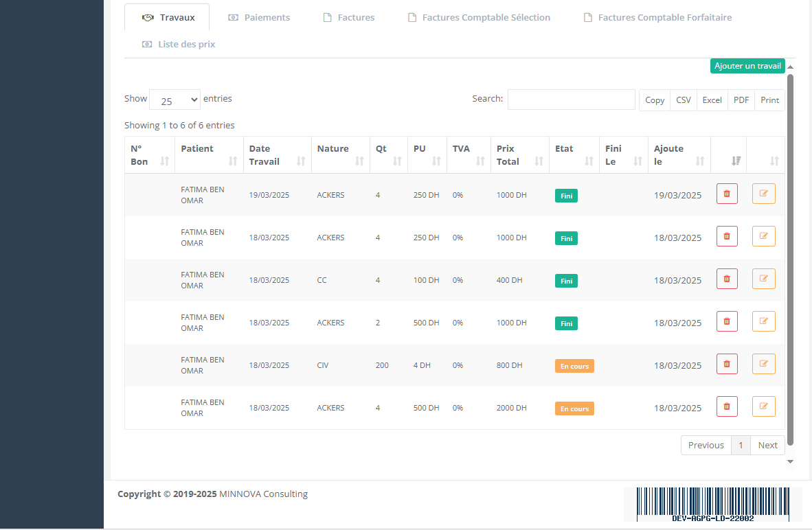812x530 pixels.
Task: Open the Liste des prix tab
Action: click(179, 44)
